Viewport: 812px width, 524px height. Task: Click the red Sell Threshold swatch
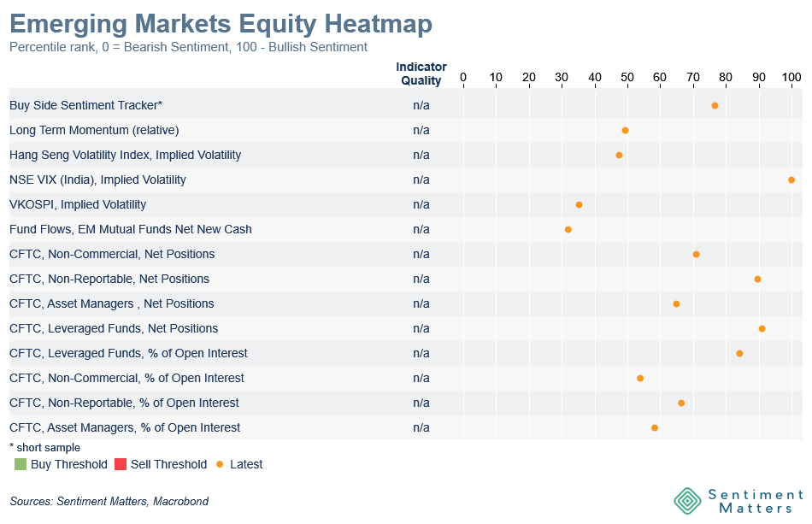(121, 464)
